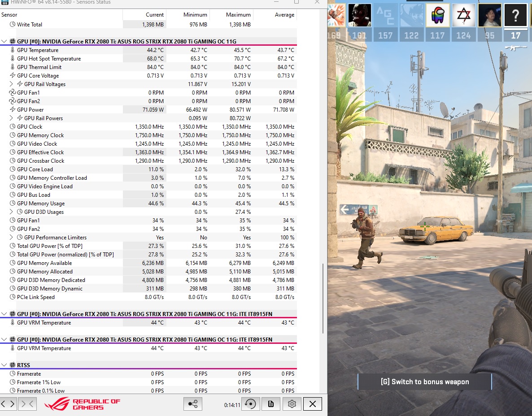The image size is (532, 416).
Task: Click the 5,028 MB current memory allocated value
Action: tap(153, 271)
